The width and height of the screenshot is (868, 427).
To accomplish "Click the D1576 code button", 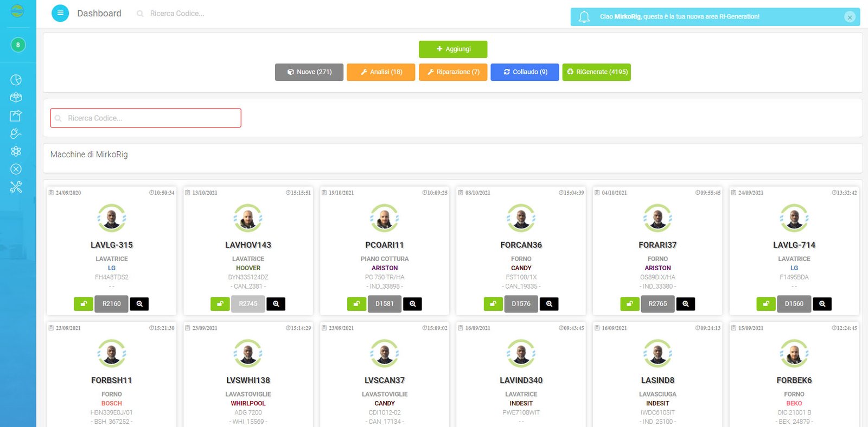I will [521, 304].
